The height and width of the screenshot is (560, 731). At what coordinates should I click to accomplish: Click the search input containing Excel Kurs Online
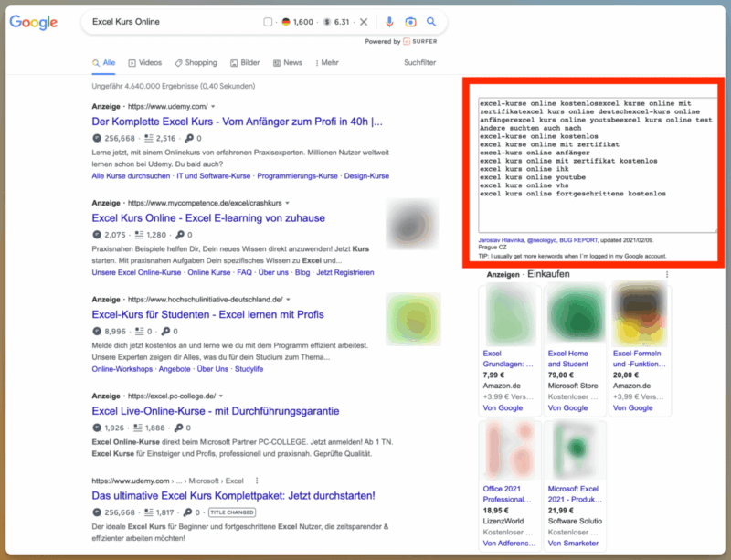coord(183,21)
